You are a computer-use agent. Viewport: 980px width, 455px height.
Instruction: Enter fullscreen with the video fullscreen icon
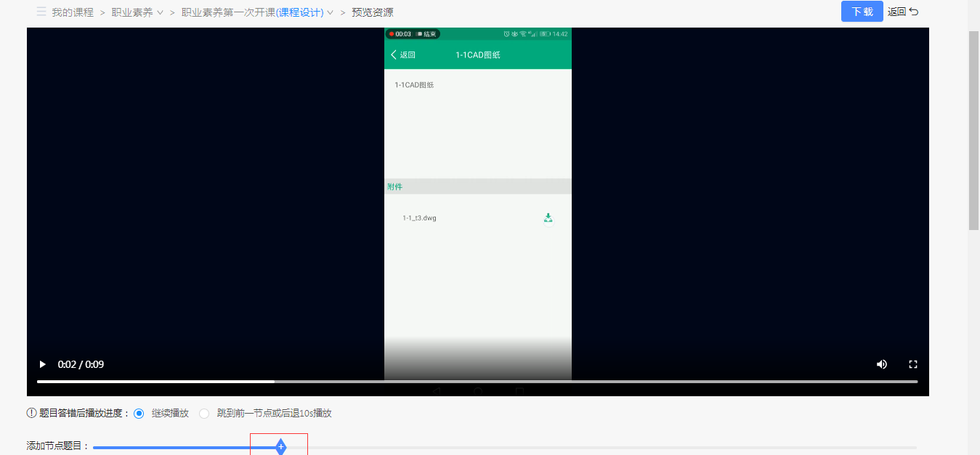coord(914,364)
